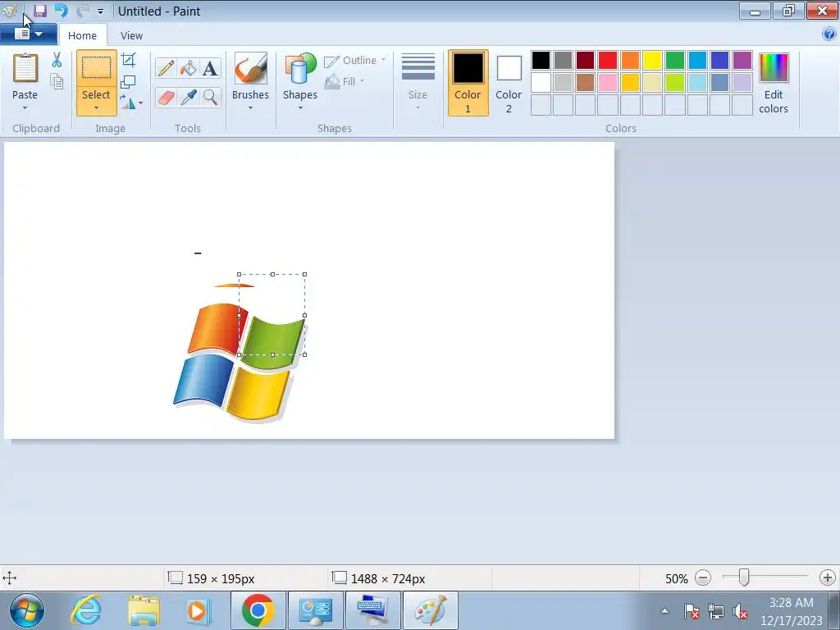The width and height of the screenshot is (840, 630).
Task: Click the Brushes tool icon
Action: click(x=251, y=69)
